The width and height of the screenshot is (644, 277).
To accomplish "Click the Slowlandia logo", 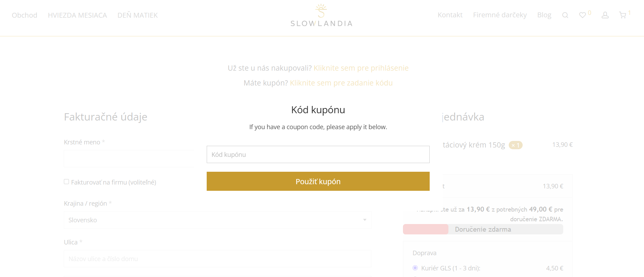I will (x=321, y=16).
